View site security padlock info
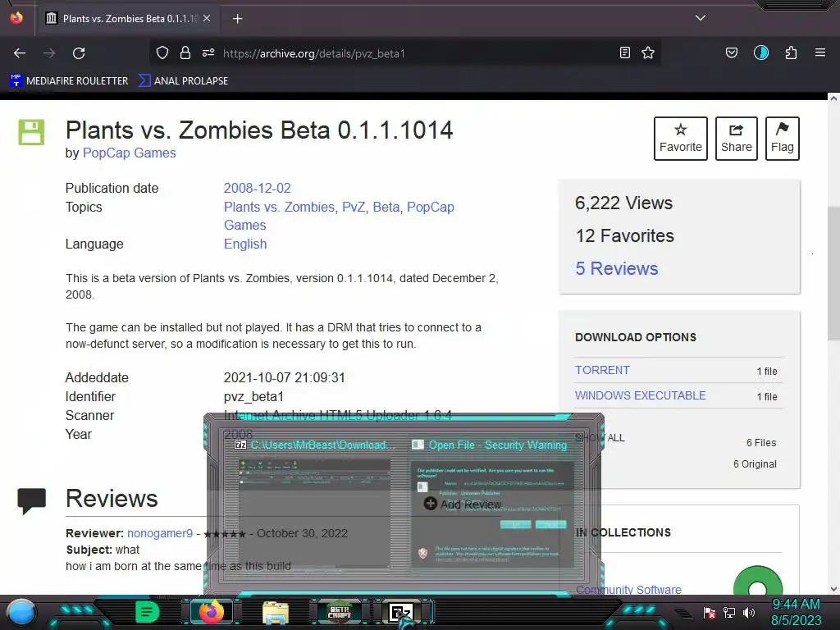This screenshot has width=840, height=630. point(185,52)
